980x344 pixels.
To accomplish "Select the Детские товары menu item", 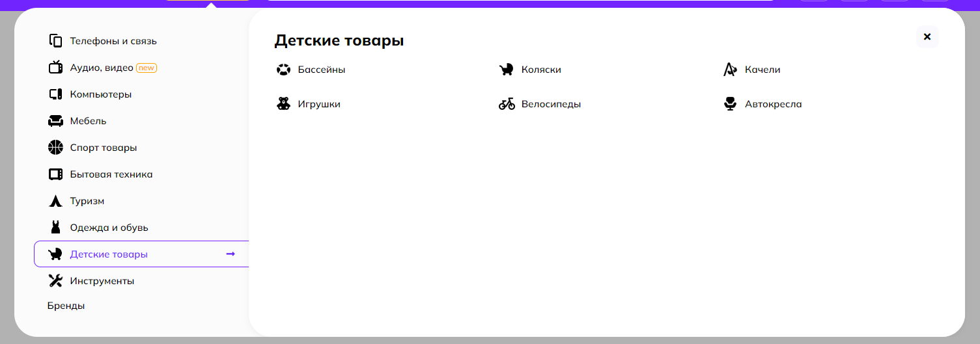I will 109,254.
